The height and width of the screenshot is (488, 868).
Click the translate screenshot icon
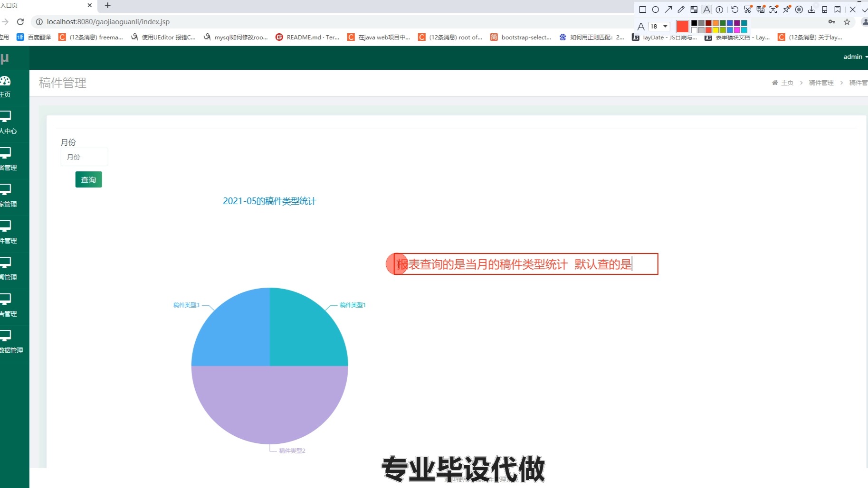click(761, 9)
